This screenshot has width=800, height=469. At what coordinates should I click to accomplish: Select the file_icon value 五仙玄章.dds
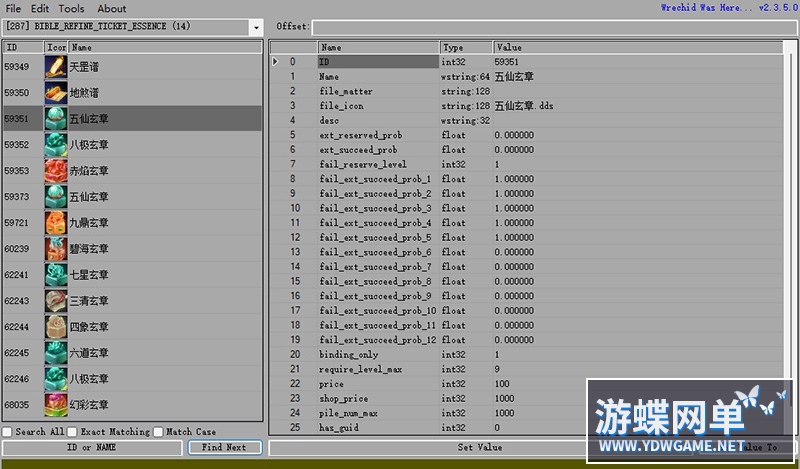[638, 106]
